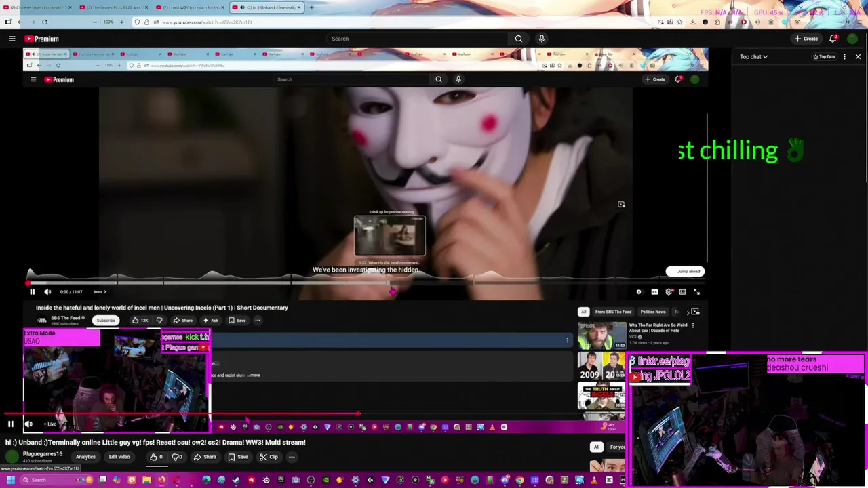Viewport: 868px width, 488px height.
Task: Seek on the inner documentary progress bar
Action: tap(366, 283)
